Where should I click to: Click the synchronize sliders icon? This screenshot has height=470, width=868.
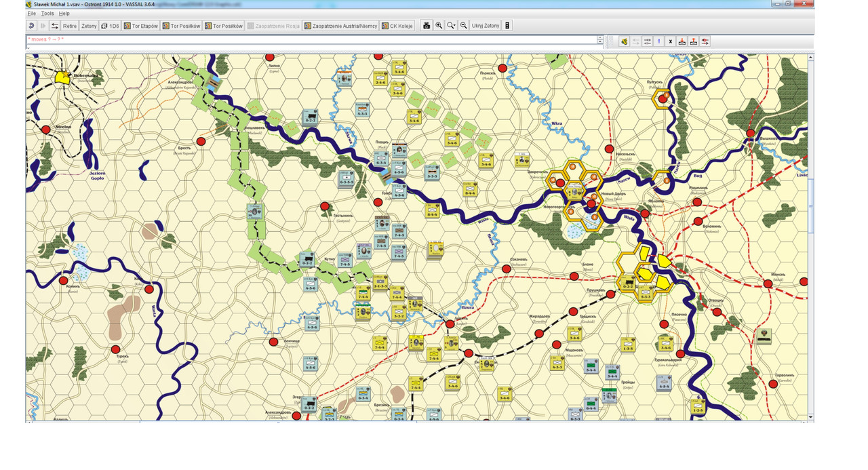[648, 41]
